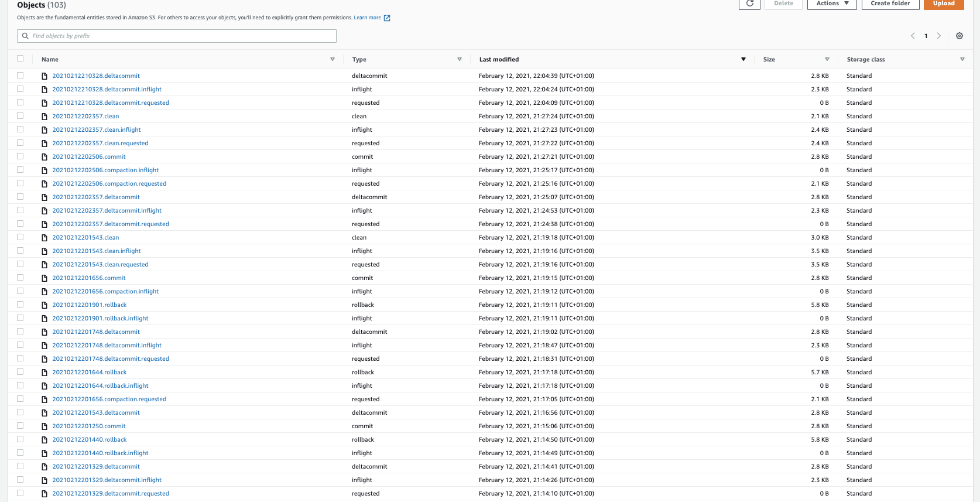
Task: Click file icon of 20210212202357.clean.inflight
Action: [44, 130]
